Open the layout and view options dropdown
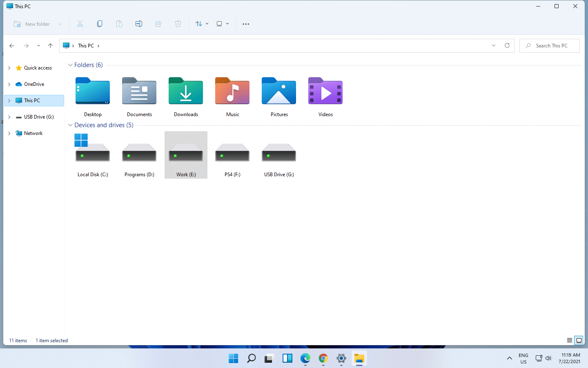Viewport: 588px width, 368px height. point(223,24)
